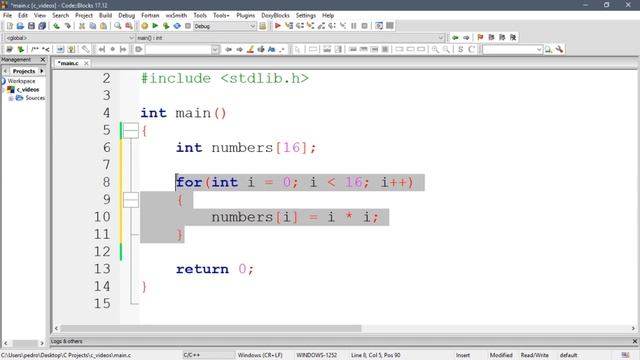This screenshot has width=640, height=360.
Task: Open the incremental search text dropdown
Action: 215,49
